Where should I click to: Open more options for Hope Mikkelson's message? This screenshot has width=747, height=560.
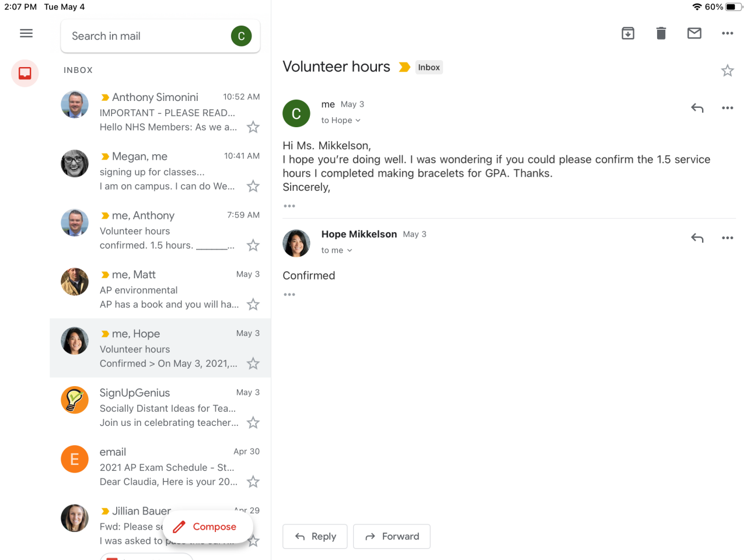coord(727,238)
